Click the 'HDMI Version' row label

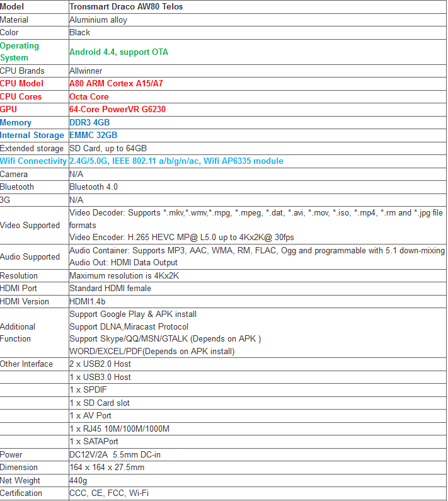pyautogui.click(x=25, y=302)
